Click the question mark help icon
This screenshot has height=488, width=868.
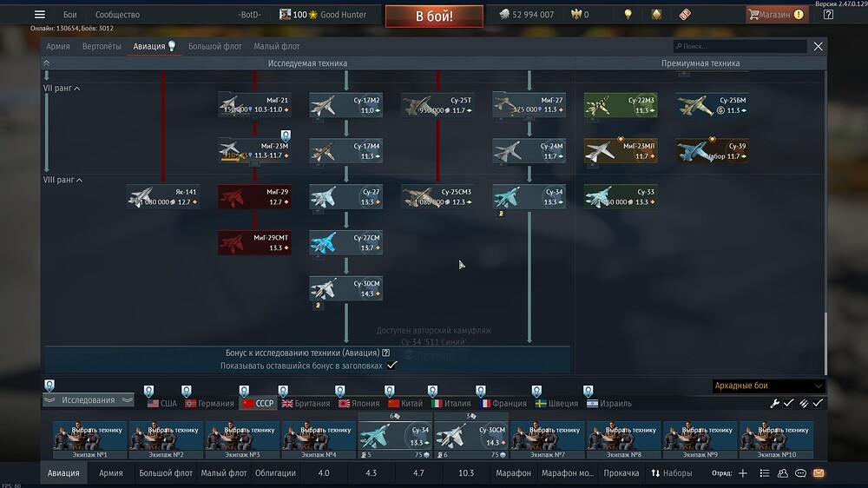[828, 15]
